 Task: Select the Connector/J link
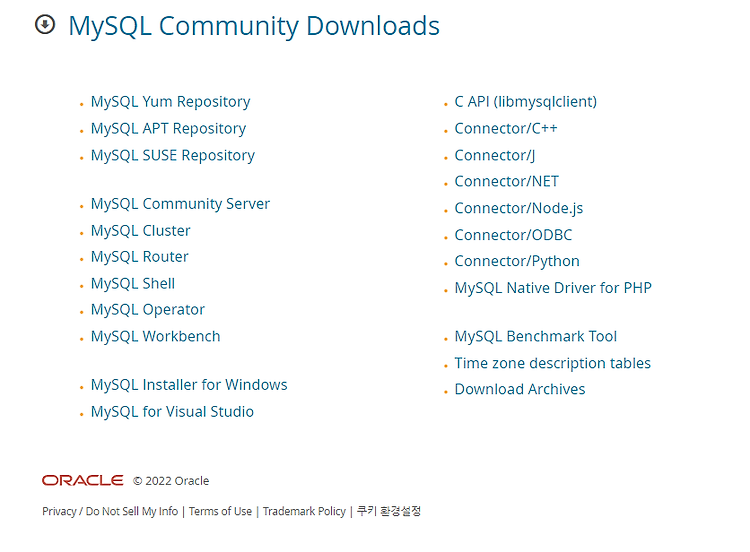tap(495, 155)
